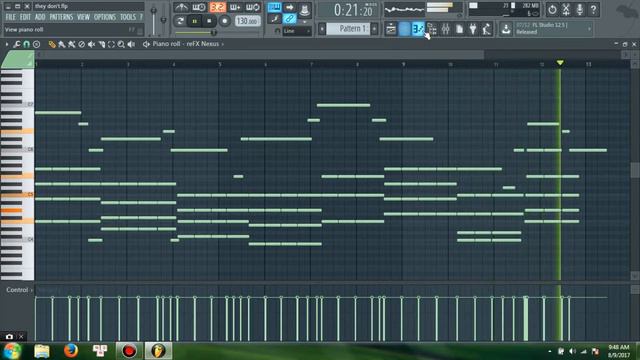
Task: Disable the 3.2 countdown before recording
Action: (217, 7)
